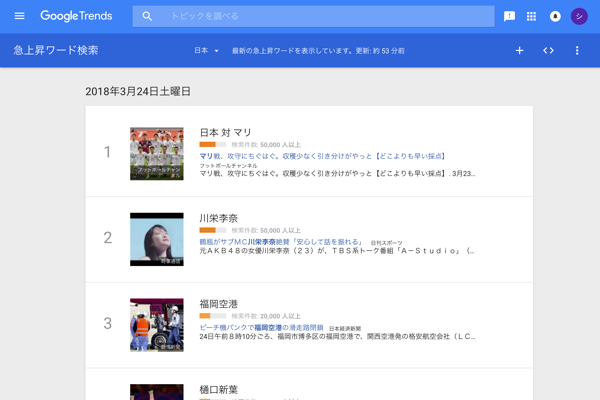The width and height of the screenshot is (600, 400).
Task: Click the 元AKB48の女優川栄李奈 snippet text
Action: tap(337, 251)
